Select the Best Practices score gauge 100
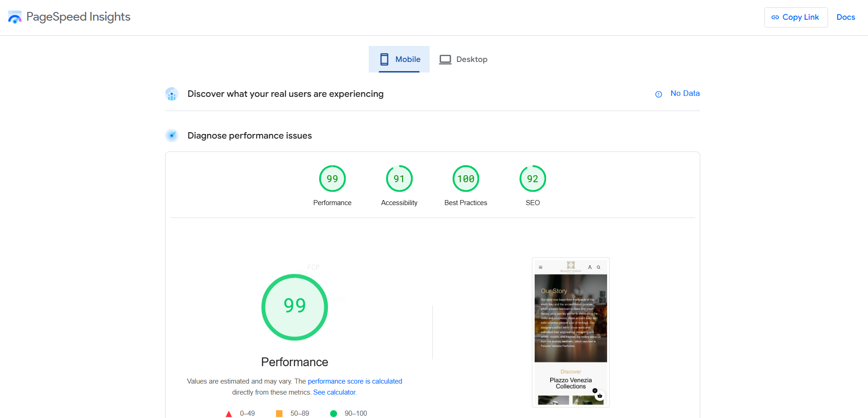This screenshot has width=868, height=418. point(465,178)
